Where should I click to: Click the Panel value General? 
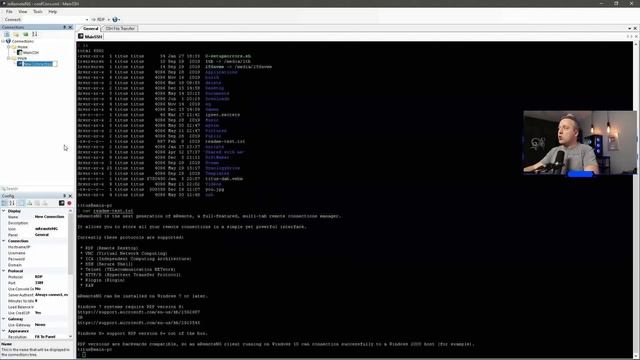(42, 235)
